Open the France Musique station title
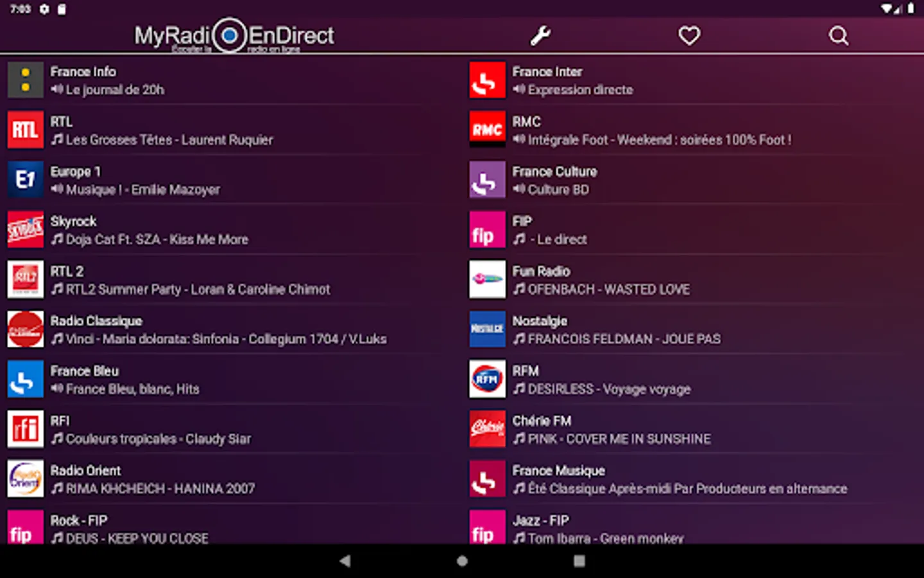 click(558, 471)
